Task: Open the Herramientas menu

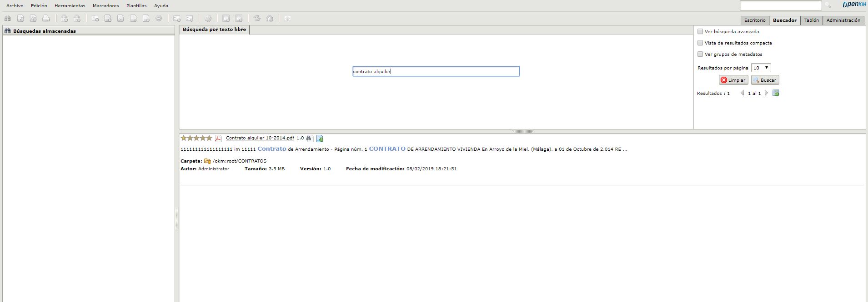Action: pyautogui.click(x=70, y=5)
